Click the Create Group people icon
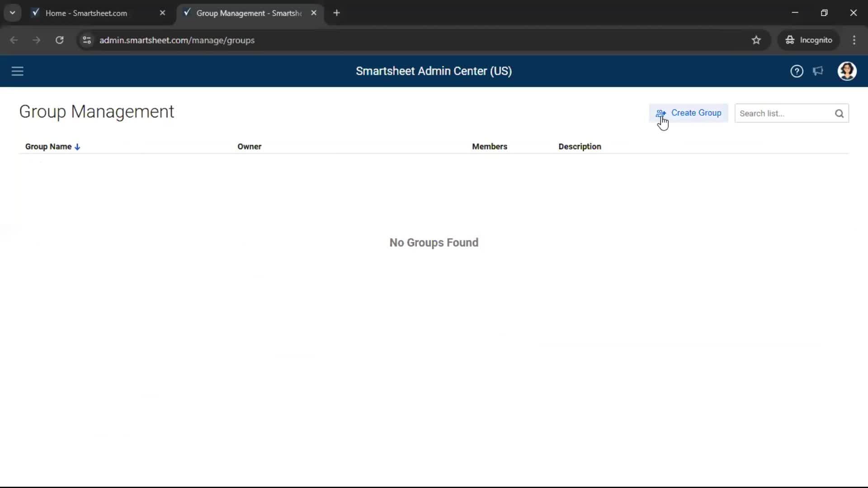868x488 pixels. (661, 113)
